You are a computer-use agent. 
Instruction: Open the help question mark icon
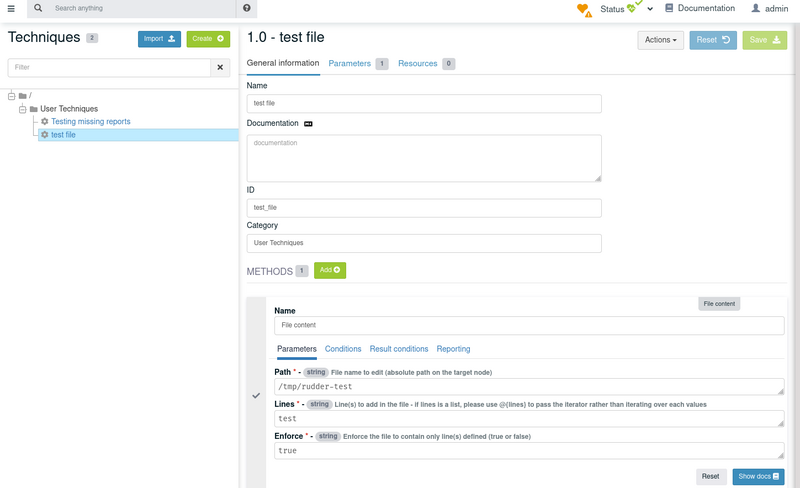(247, 8)
